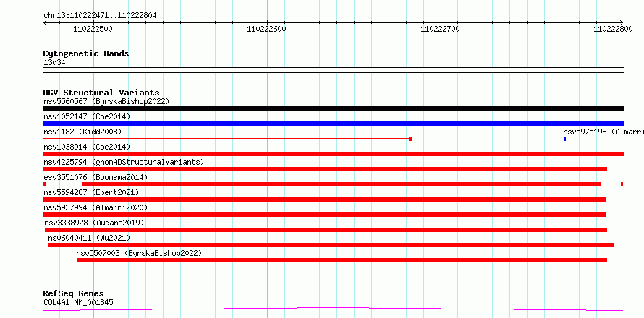The width and height of the screenshot is (644, 318).
Task: Open nsv5594287 (Ebert2021) label
Action: tap(91, 192)
